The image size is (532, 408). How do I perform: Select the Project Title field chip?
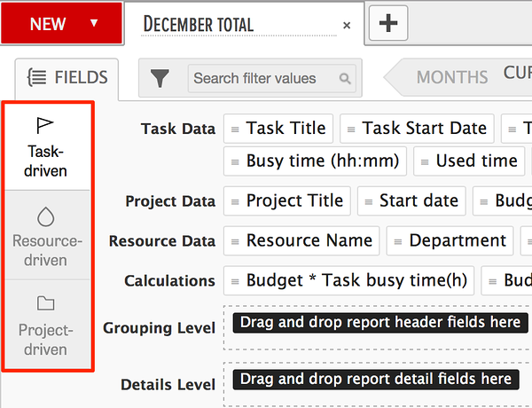coord(287,201)
